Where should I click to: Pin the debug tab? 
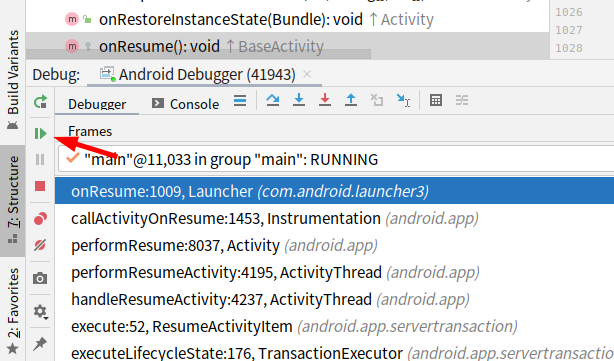click(40, 343)
